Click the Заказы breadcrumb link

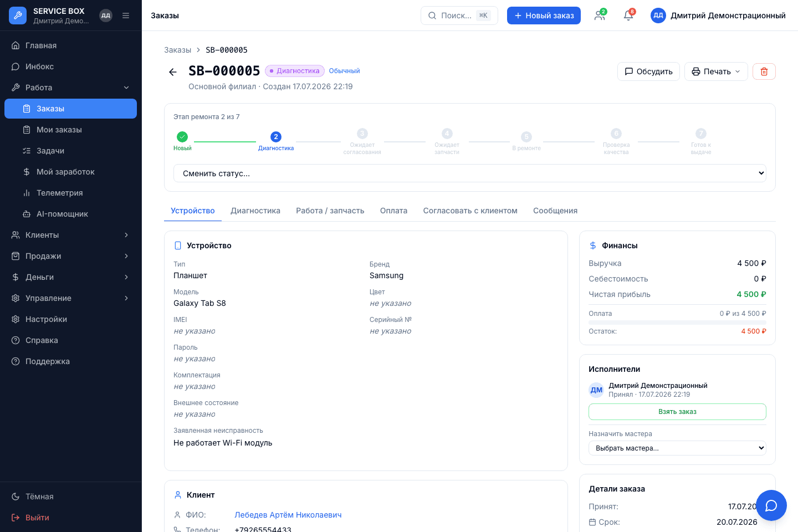pos(177,50)
